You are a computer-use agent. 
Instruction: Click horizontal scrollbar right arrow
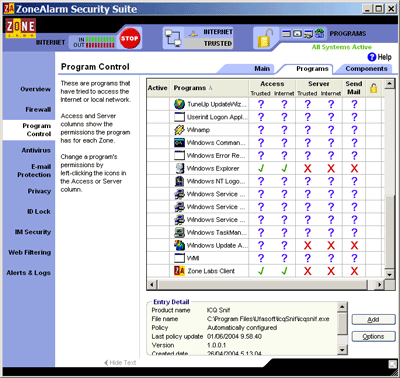pos(379,285)
